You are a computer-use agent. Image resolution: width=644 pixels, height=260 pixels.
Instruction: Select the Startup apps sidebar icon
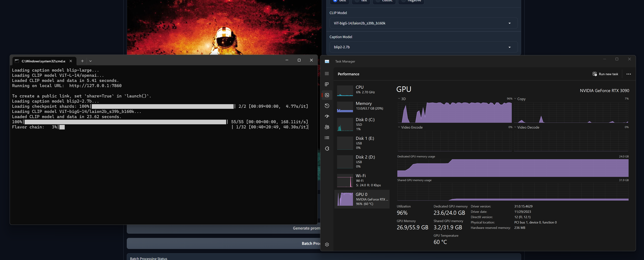327,116
